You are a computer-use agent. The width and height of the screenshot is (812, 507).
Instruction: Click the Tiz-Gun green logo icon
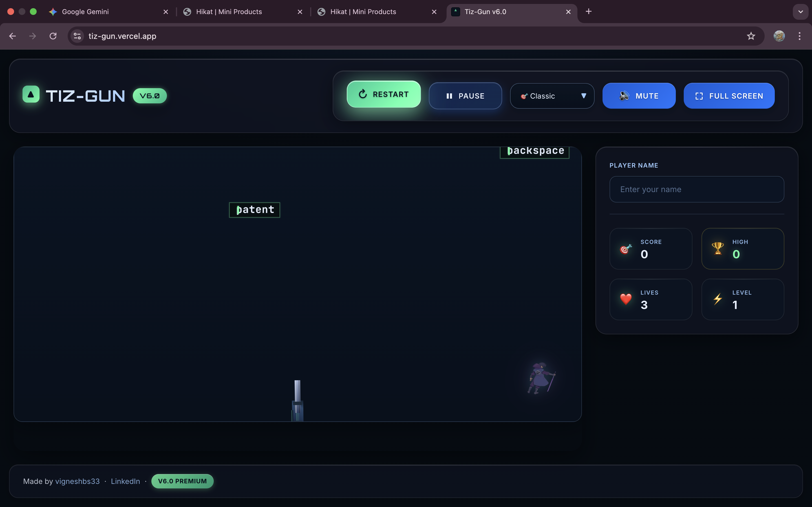click(x=31, y=95)
